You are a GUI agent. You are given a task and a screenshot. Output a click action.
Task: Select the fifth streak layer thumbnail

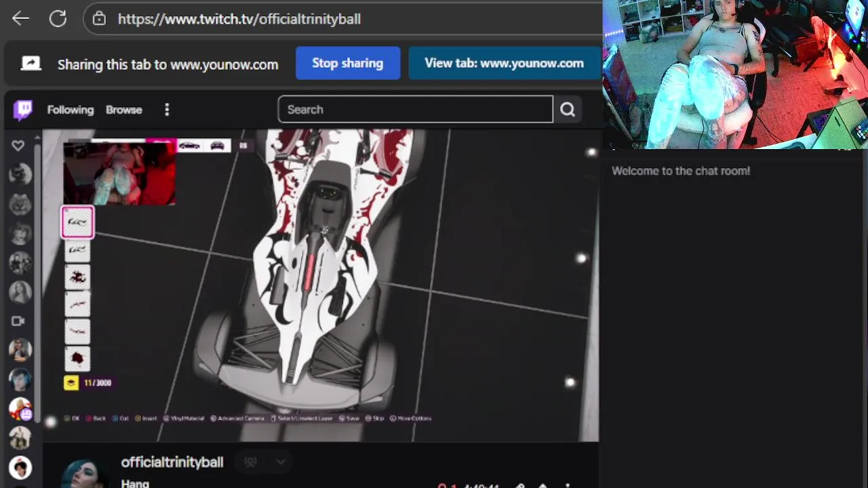77,331
